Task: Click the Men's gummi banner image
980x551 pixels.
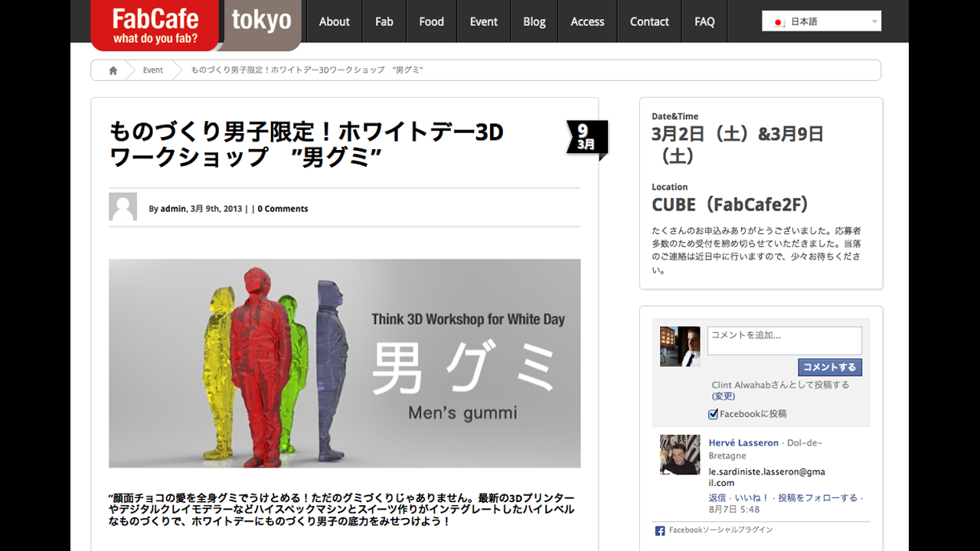Action: coord(345,363)
